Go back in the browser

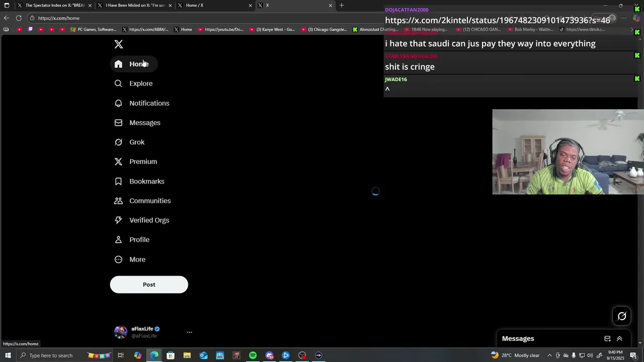(7, 18)
